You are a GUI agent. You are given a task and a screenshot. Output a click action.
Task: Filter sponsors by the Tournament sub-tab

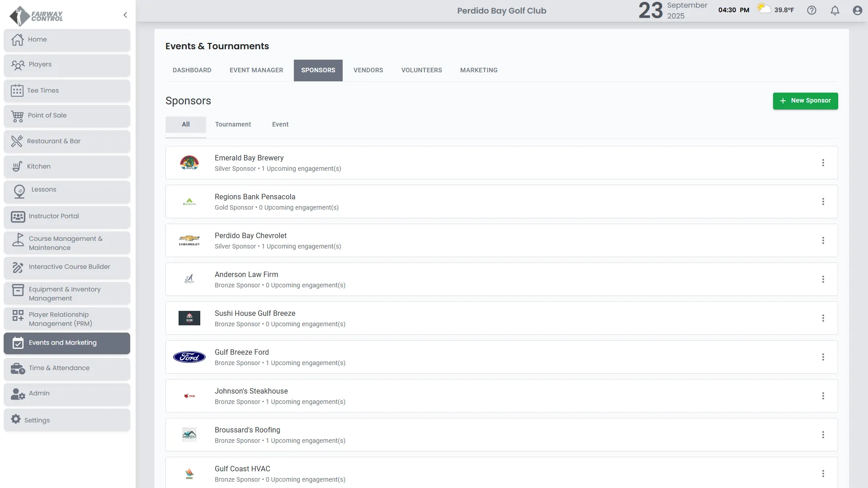pyautogui.click(x=233, y=124)
